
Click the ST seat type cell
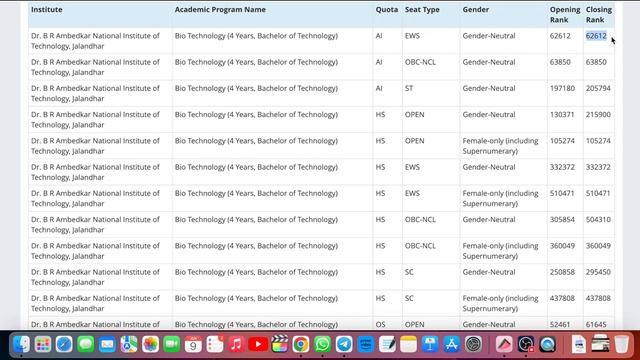tap(409, 88)
